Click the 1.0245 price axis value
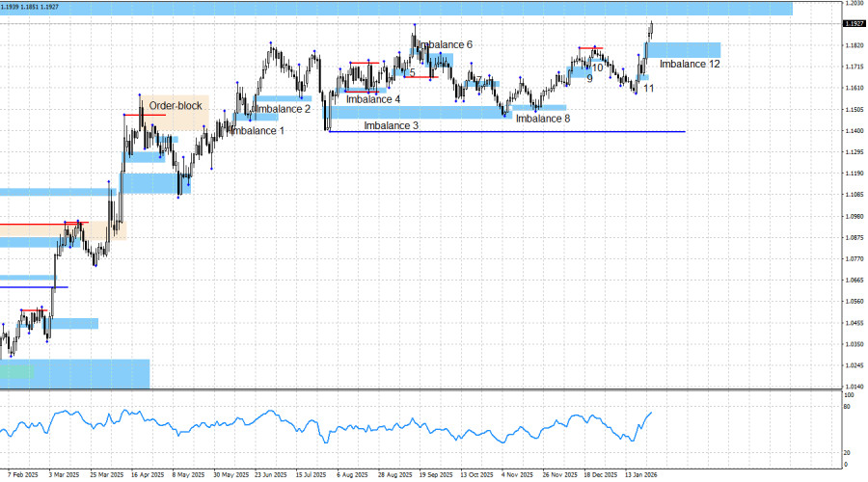The width and height of the screenshot is (868, 482). [854, 365]
